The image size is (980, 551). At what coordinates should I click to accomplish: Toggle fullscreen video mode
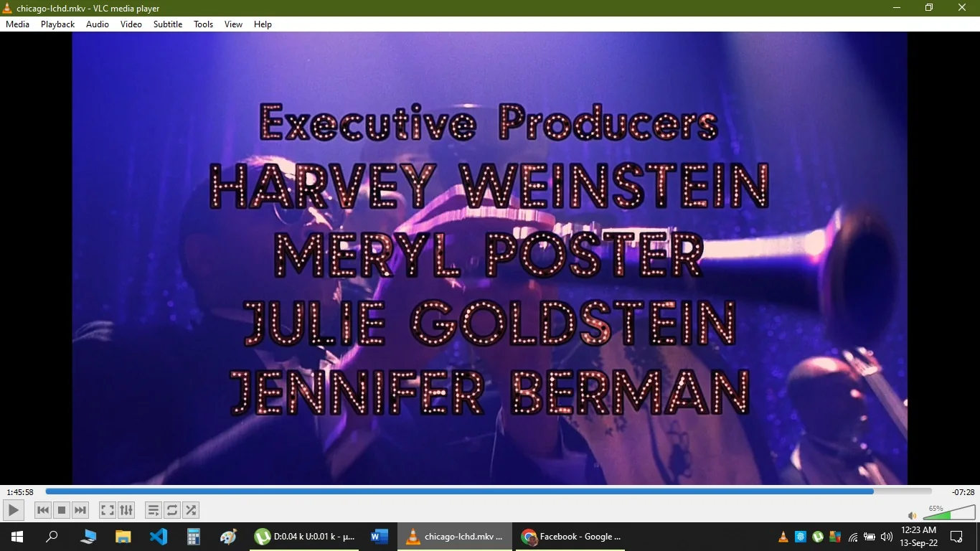point(107,510)
